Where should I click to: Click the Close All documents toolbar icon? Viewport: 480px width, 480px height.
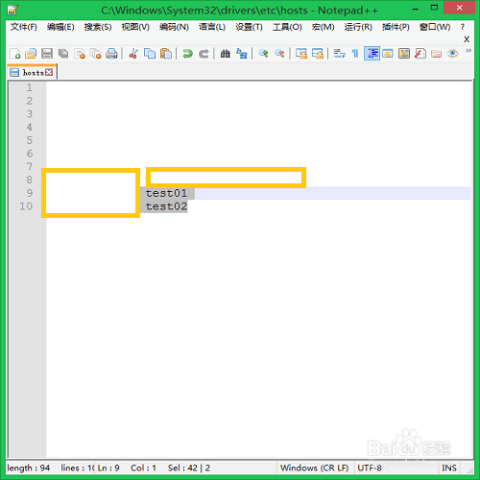click(96, 54)
